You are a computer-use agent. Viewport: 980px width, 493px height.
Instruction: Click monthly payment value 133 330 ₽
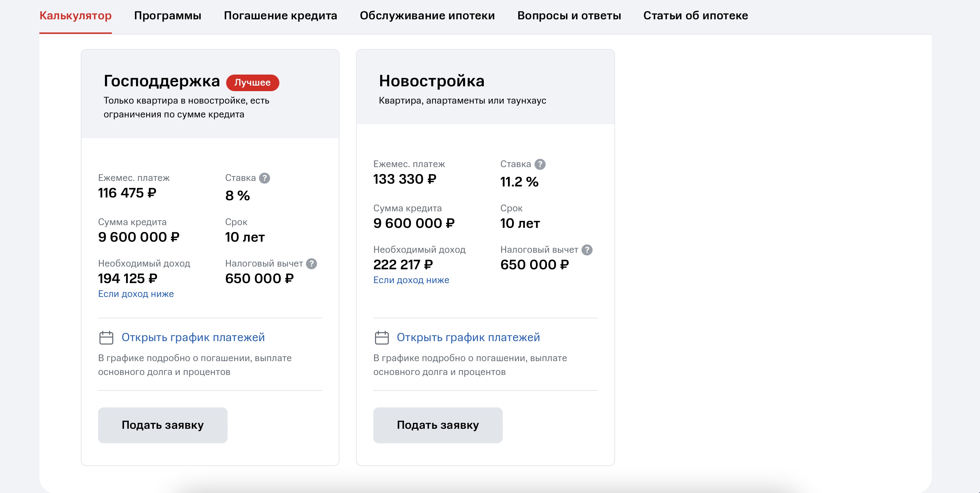click(x=405, y=179)
